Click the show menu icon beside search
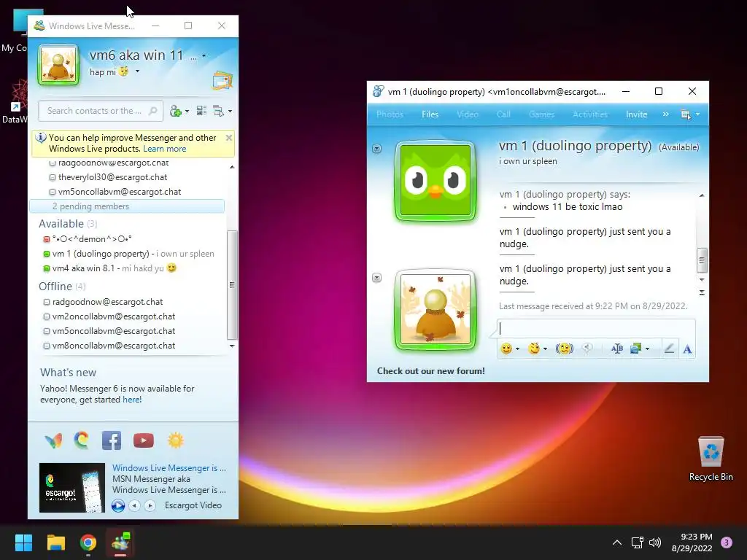Screen dimensions: 747x560 click(x=219, y=111)
